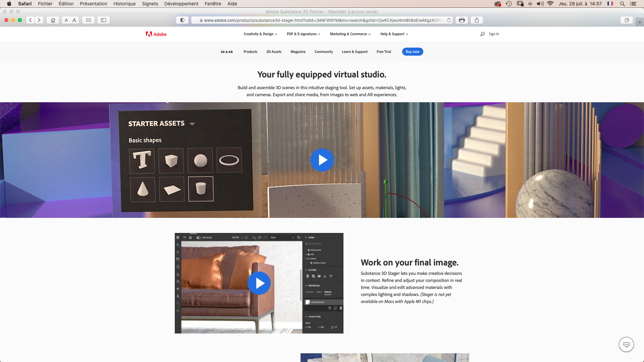The width and height of the screenshot is (644, 362).
Task: Open Control Center icon in menu bar
Action: tap(633, 4)
